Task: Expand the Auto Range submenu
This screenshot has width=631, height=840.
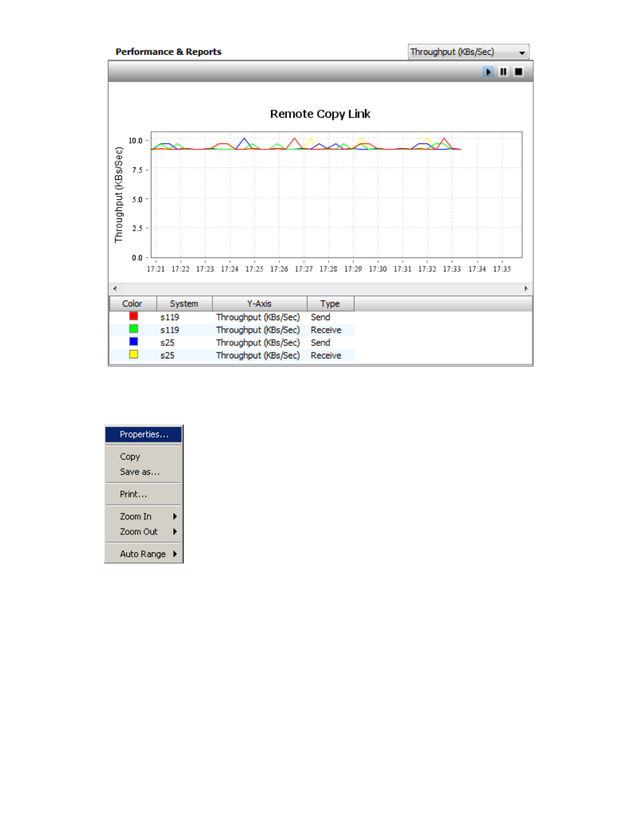Action: click(144, 554)
